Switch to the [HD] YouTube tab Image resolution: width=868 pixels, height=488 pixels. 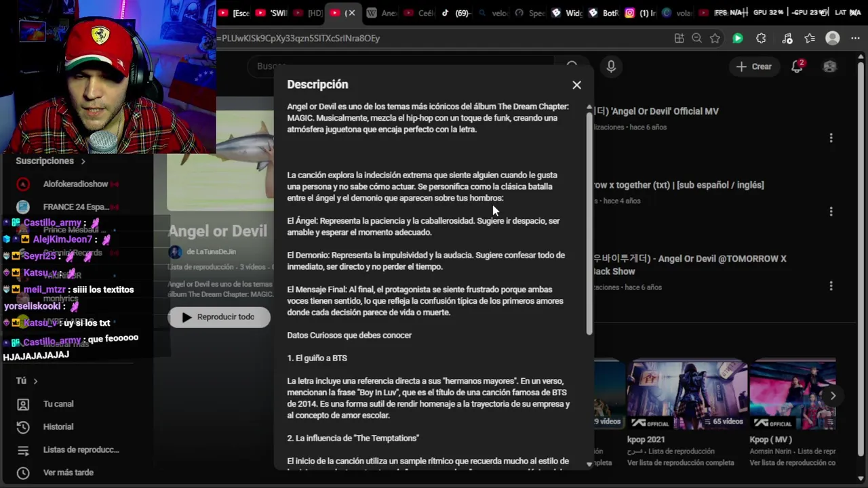pyautogui.click(x=308, y=13)
